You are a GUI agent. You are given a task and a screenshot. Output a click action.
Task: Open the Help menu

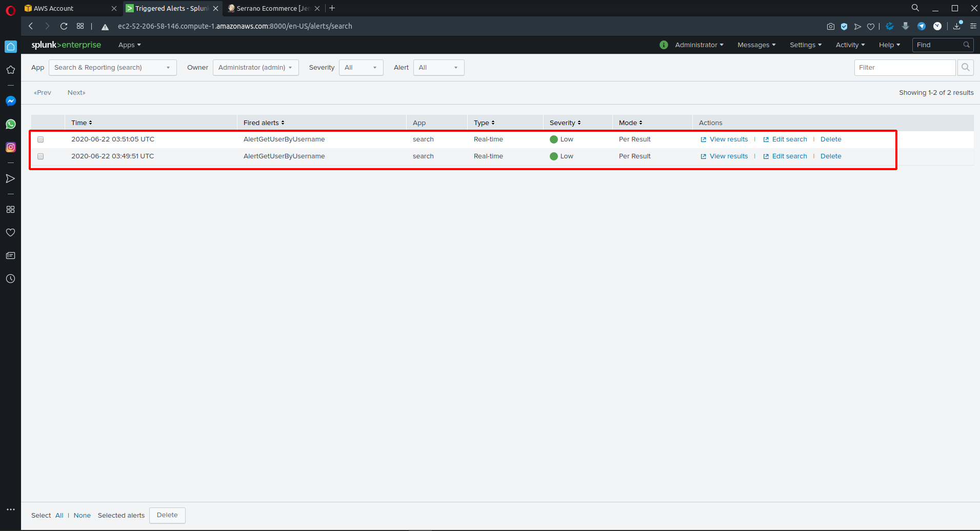(889, 45)
